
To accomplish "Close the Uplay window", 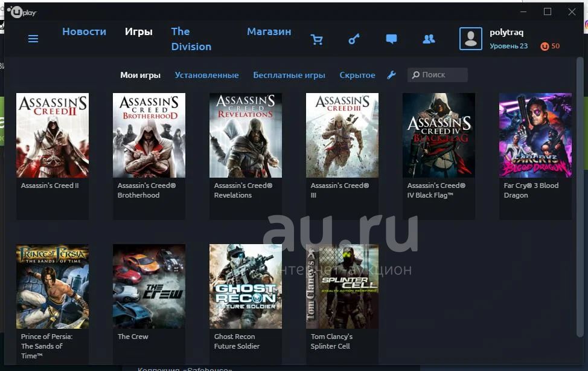I will click(572, 12).
